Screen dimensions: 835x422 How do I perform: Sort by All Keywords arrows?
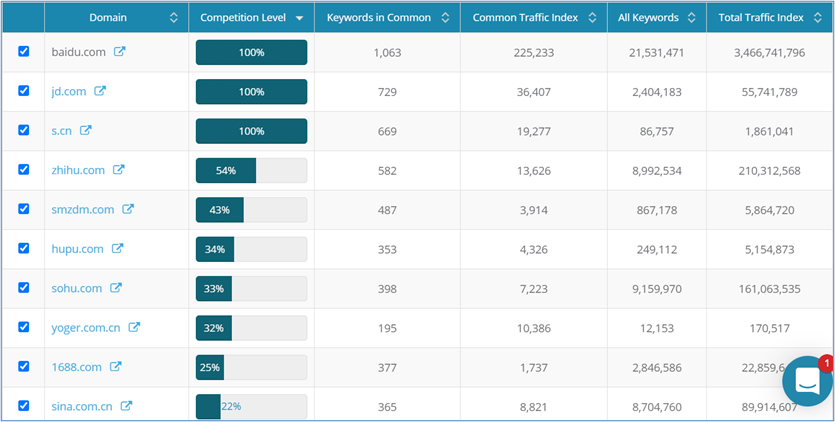(x=691, y=18)
